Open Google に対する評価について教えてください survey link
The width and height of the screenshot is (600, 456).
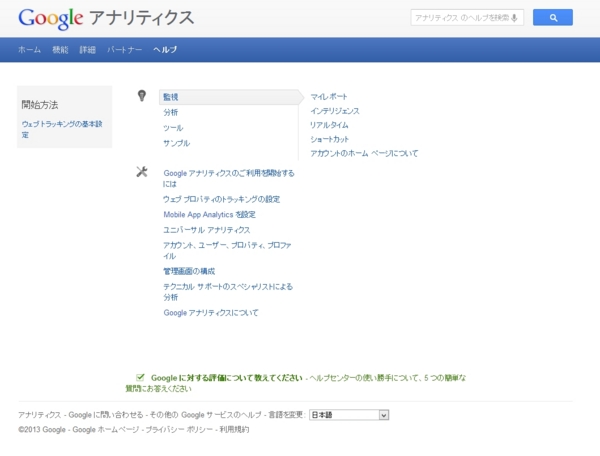pos(227,378)
